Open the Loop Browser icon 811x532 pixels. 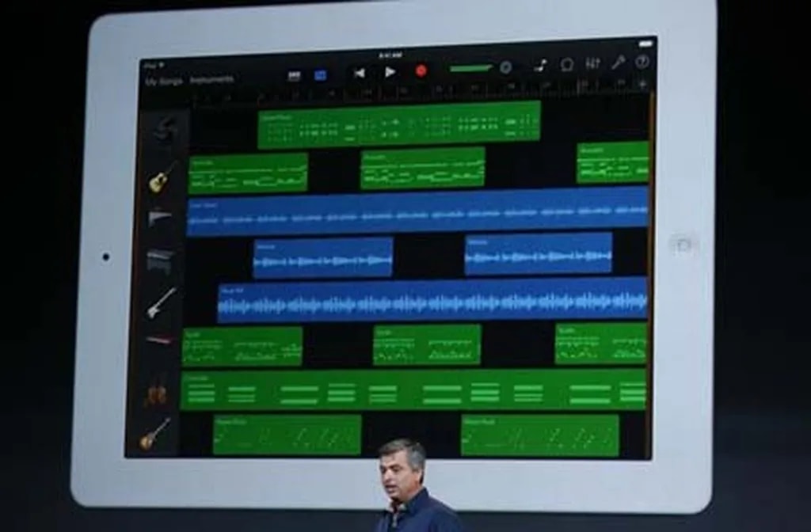pos(567,65)
